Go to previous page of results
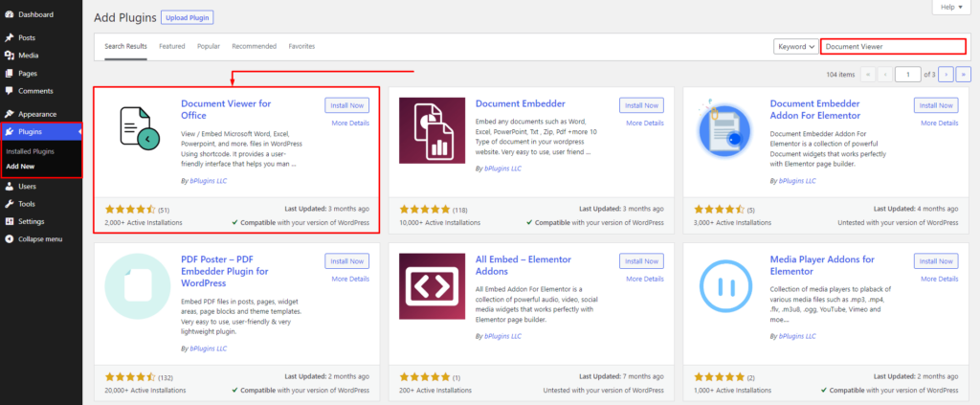 coord(885,75)
